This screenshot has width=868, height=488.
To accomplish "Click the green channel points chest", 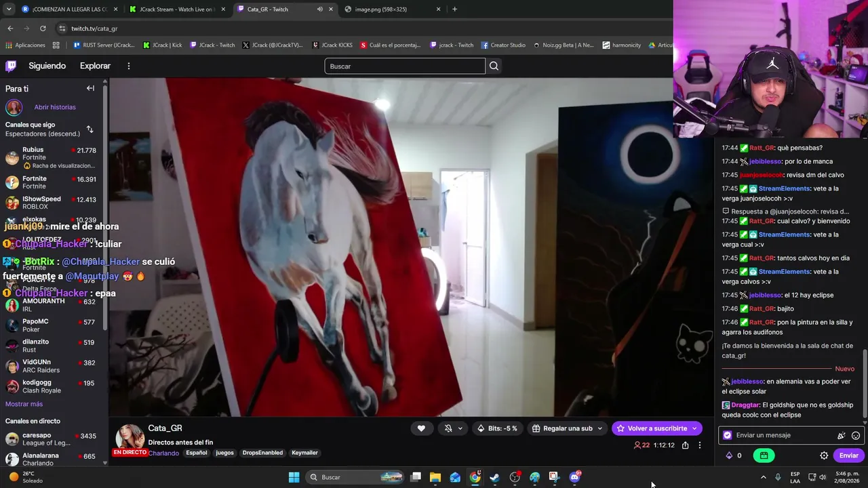I will pos(764,455).
